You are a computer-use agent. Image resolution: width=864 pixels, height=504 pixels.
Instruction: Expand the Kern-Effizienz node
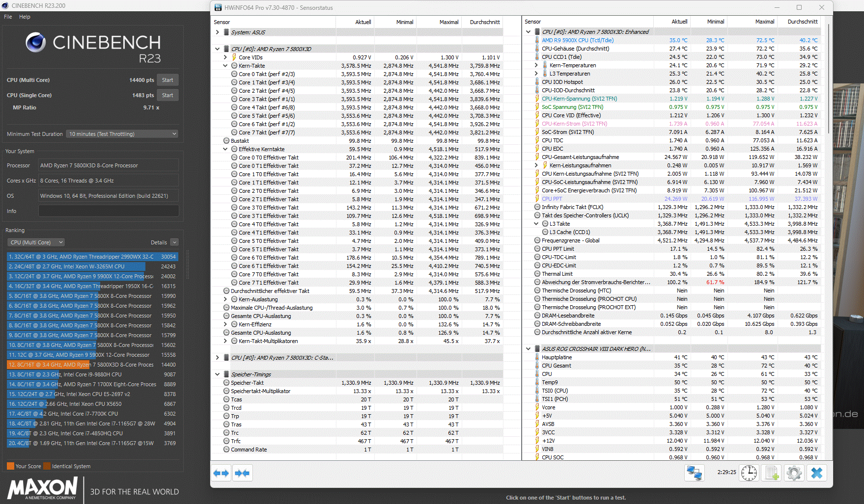[x=225, y=324]
